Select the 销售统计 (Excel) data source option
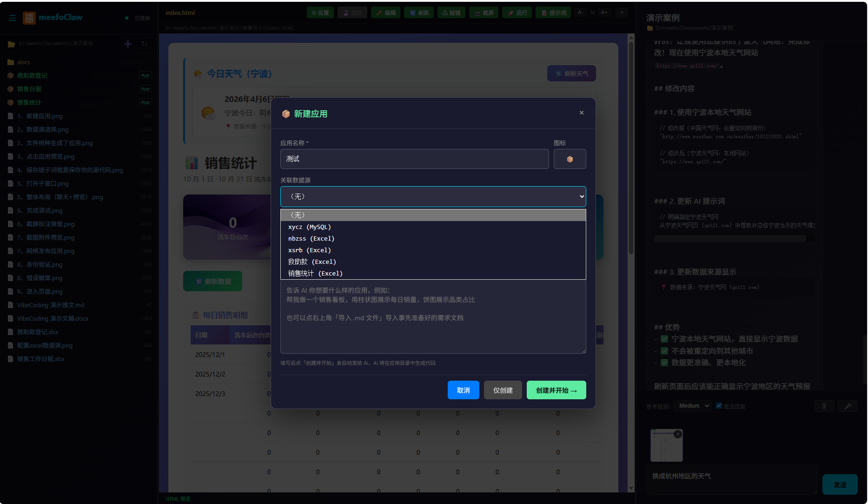 click(x=315, y=273)
